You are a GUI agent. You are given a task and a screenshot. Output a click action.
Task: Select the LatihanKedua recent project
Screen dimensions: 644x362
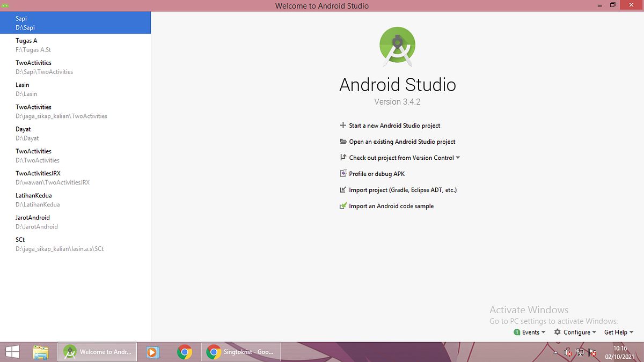(75, 200)
